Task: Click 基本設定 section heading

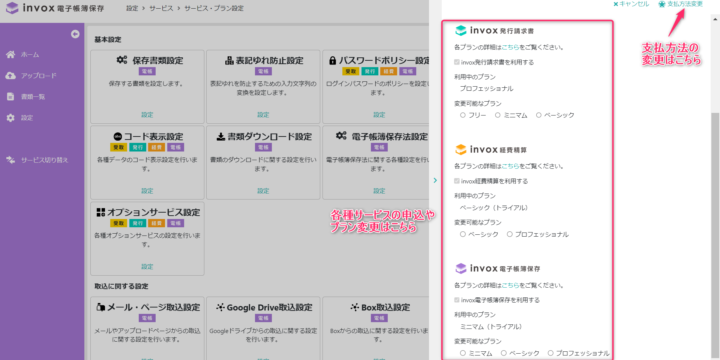Action: coord(108,40)
